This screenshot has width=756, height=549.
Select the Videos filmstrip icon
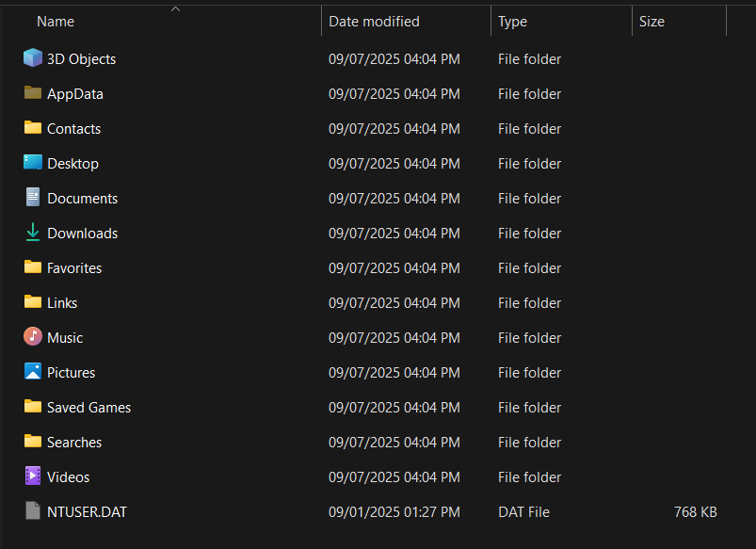click(x=33, y=476)
